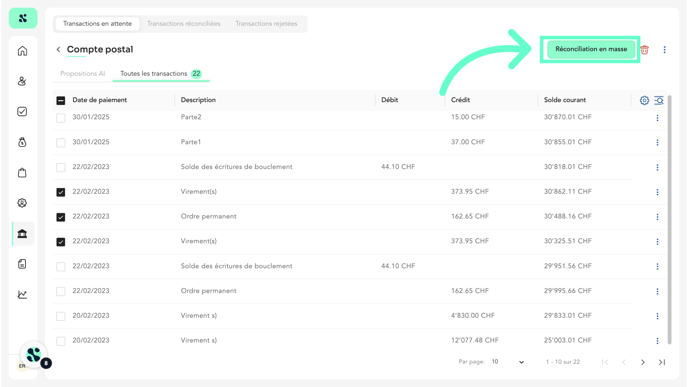Screen dimensions: 688x387
Task: Open table column settings gear
Action: pyautogui.click(x=644, y=100)
